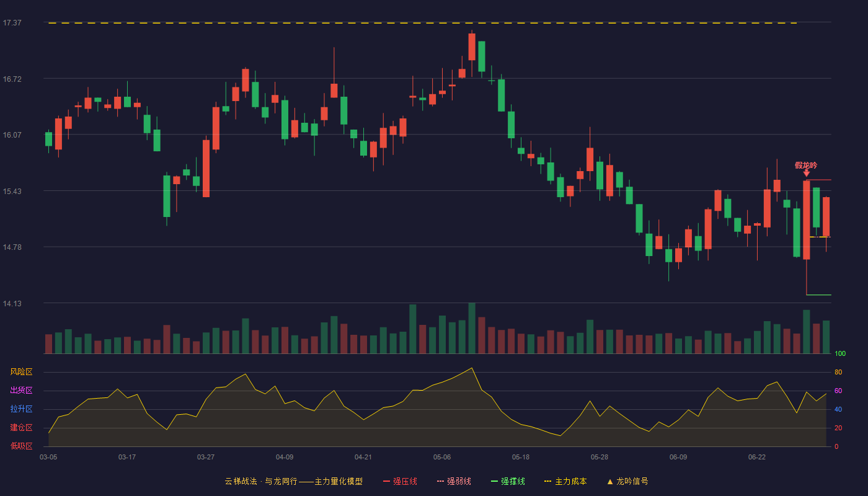Click the tallest red candlestick at the May peak
Image resolution: width=868 pixels, height=496 pixels.
click(472, 47)
